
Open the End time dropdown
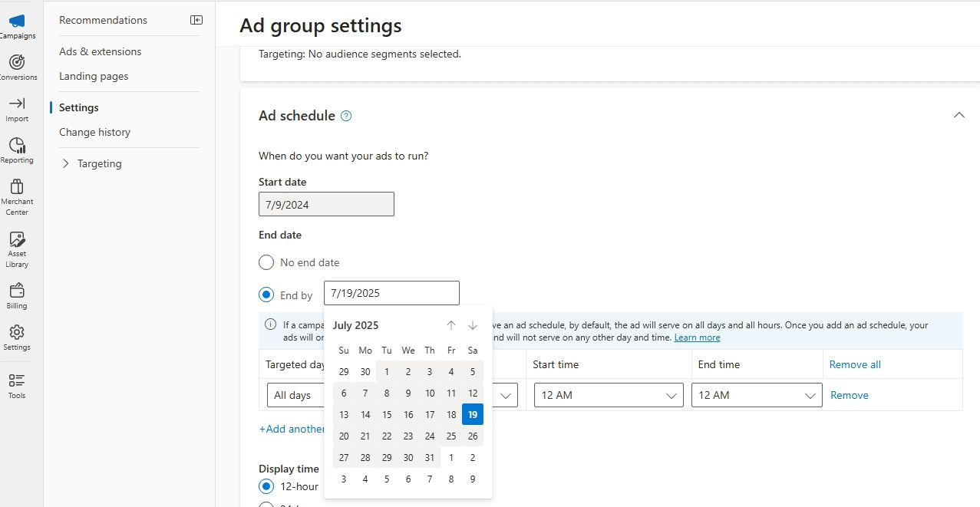click(756, 395)
